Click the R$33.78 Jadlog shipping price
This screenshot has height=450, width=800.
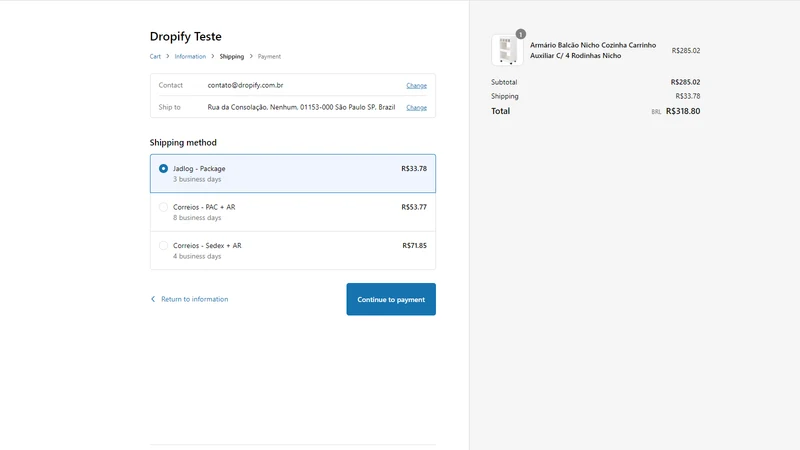(x=414, y=168)
